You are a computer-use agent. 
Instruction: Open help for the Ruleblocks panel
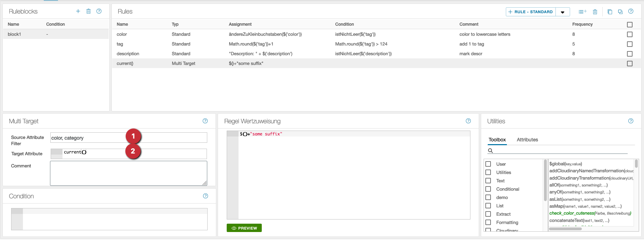[x=99, y=11]
